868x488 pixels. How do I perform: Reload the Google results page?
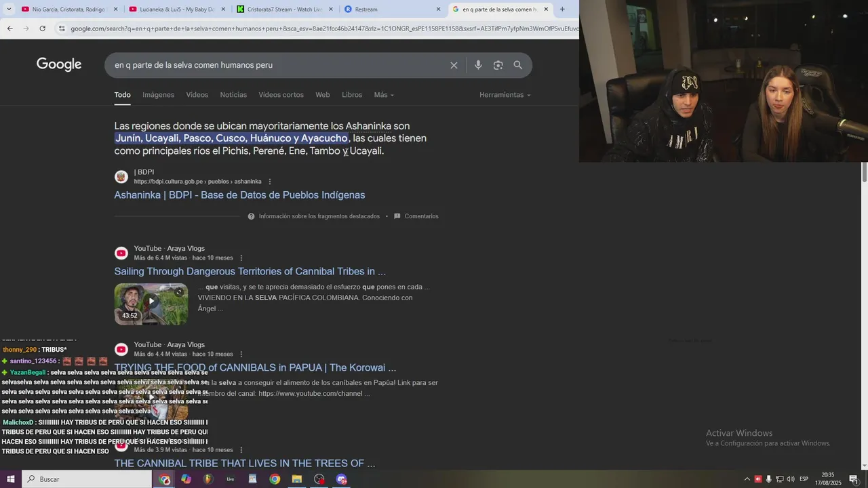pyautogui.click(x=42, y=28)
